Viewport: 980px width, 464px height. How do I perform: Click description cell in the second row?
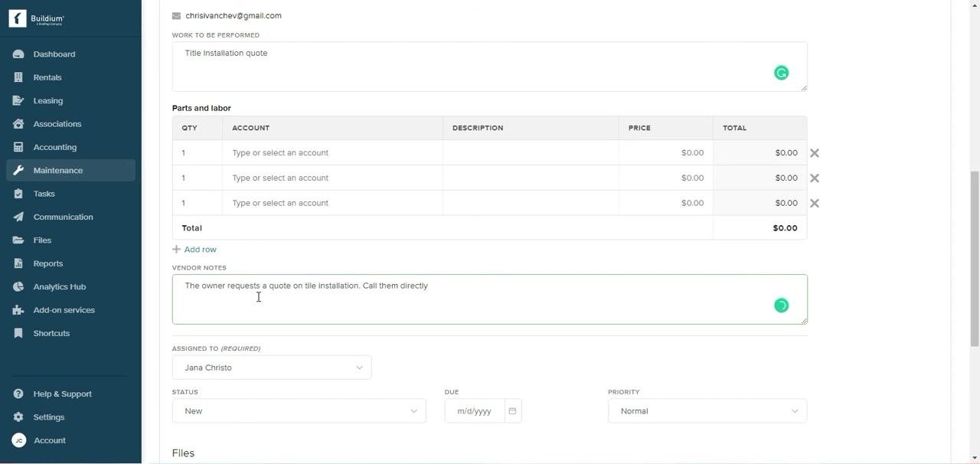[531, 178]
